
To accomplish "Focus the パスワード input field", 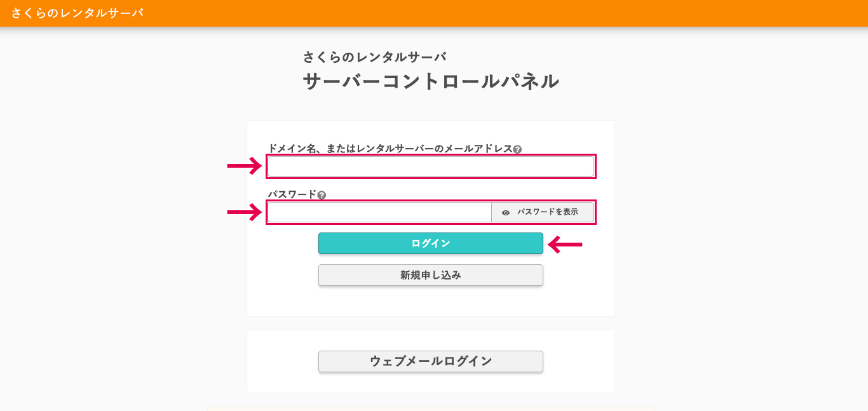I will (x=379, y=212).
